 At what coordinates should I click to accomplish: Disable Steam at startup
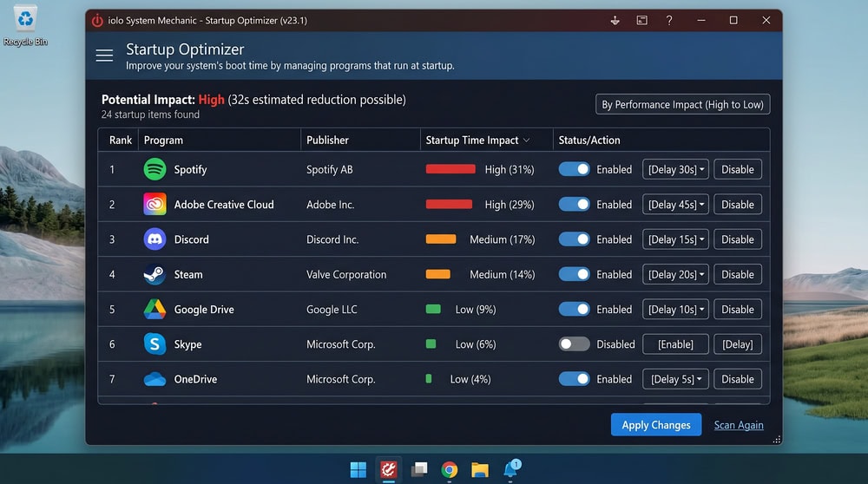(737, 274)
